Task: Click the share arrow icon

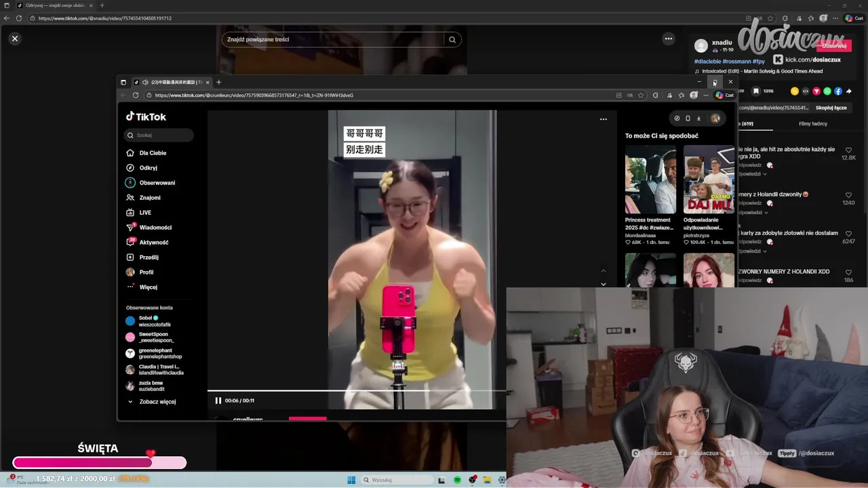Action: pyautogui.click(x=848, y=91)
